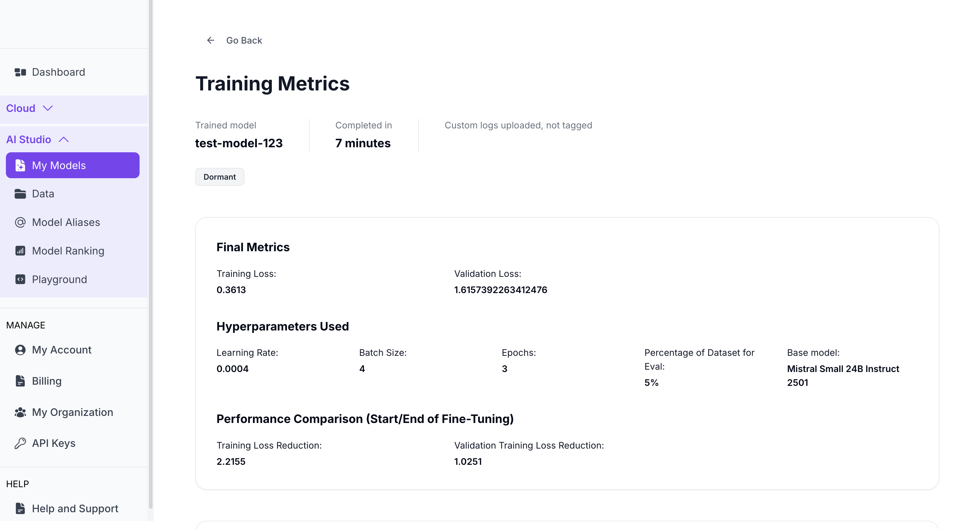This screenshot has height=529, width=980.
Task: Click Validation Training Loss Reduction value 1.0251
Action: 468,462
